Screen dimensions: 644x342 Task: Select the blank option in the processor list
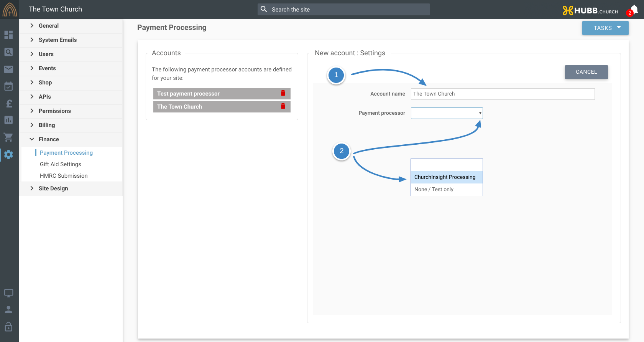tap(447, 165)
